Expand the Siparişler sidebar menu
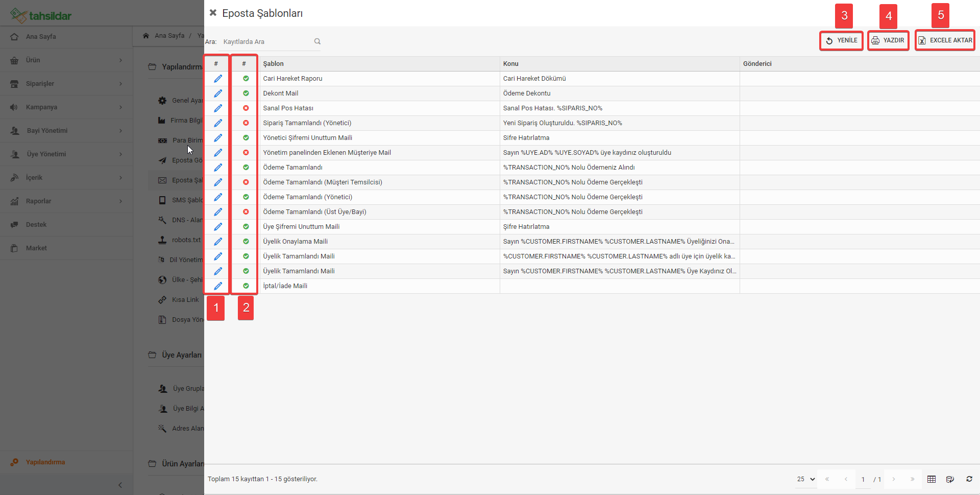980x495 pixels. (66, 84)
